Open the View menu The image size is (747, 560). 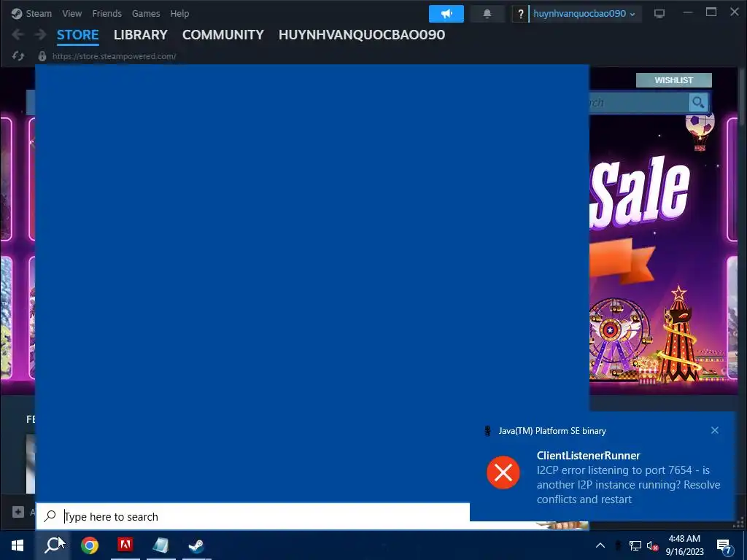tap(71, 13)
